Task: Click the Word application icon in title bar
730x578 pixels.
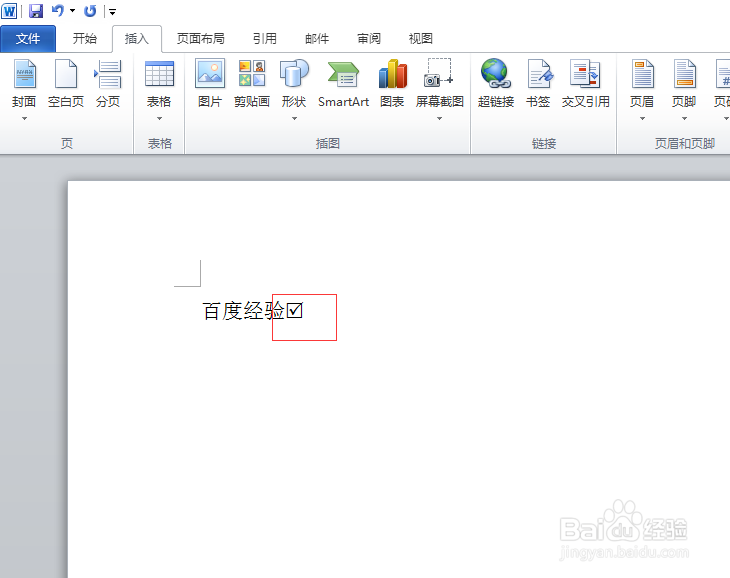Action: point(9,10)
